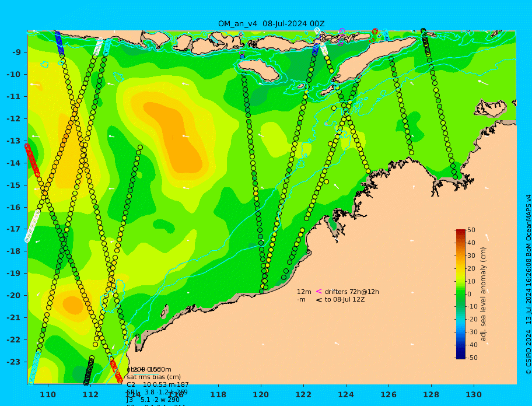The height and width of the screenshot is (406, 532).
Task: Click the 'C2 10 0.53 m 187' satellite row
Action: click(x=157, y=384)
